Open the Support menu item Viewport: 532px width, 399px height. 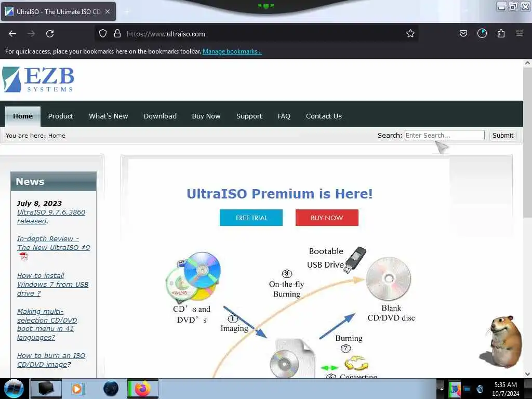[x=249, y=116]
